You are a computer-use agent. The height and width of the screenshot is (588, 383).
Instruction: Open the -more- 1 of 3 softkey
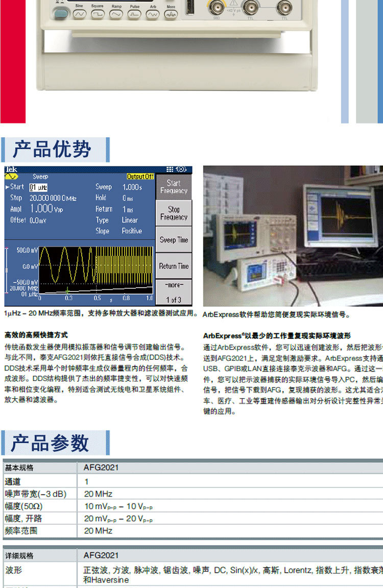coord(174,292)
